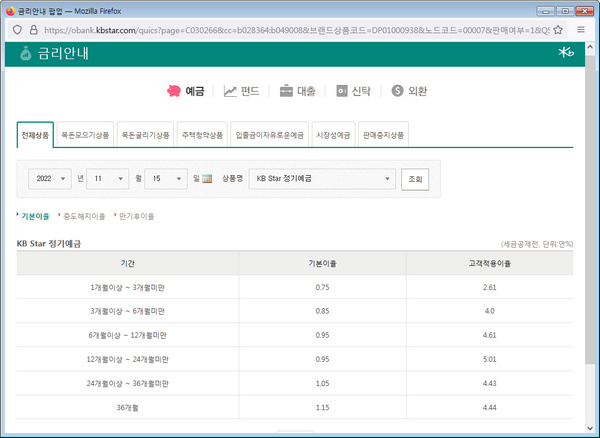Switch to the 입출금이자유로운예금 tab
Screen dimensions: 600x438
point(270,135)
